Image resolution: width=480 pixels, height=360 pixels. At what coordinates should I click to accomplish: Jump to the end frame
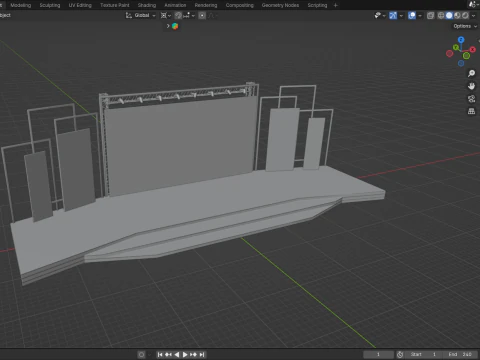pos(202,355)
